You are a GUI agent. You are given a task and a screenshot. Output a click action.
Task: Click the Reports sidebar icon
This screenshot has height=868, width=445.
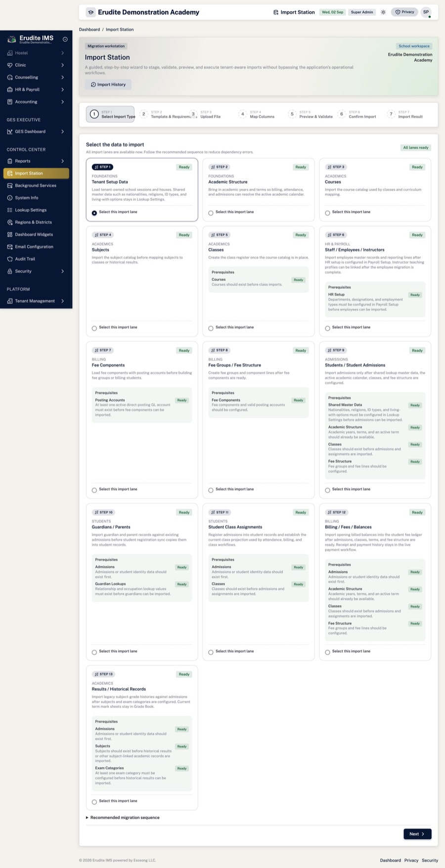coord(10,161)
